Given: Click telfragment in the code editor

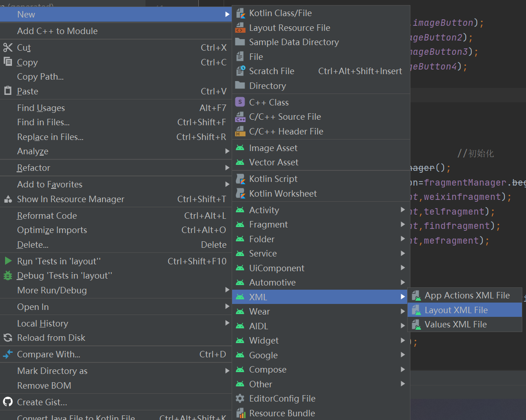Looking at the screenshot, I should coord(454,212).
